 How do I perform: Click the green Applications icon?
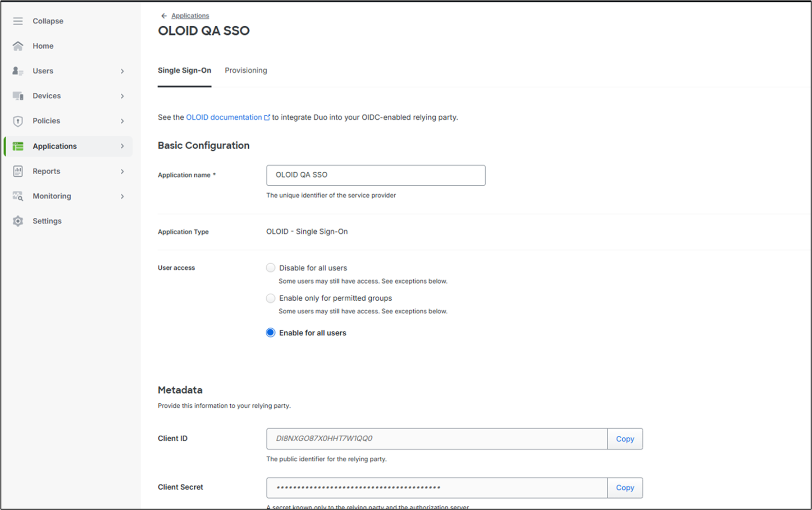click(18, 146)
